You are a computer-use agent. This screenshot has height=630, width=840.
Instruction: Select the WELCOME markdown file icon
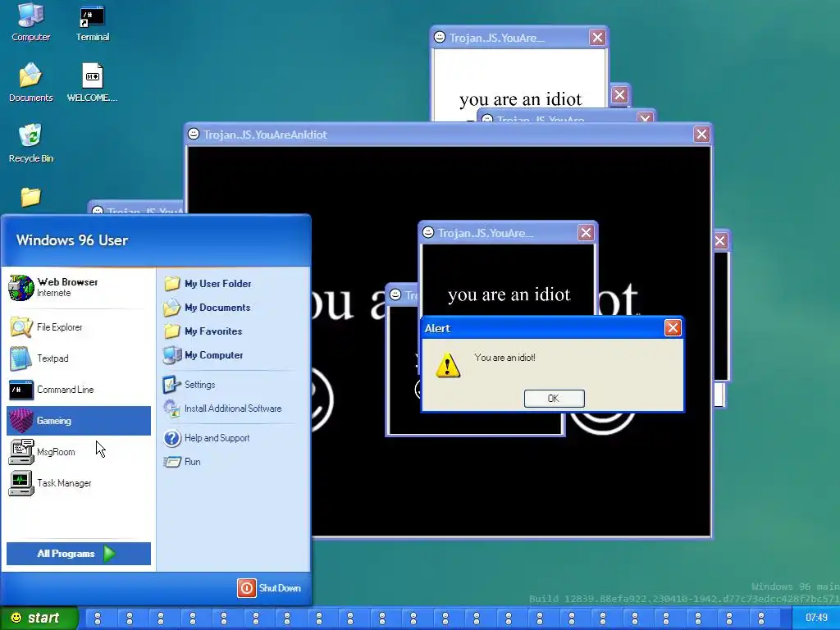coord(92,83)
